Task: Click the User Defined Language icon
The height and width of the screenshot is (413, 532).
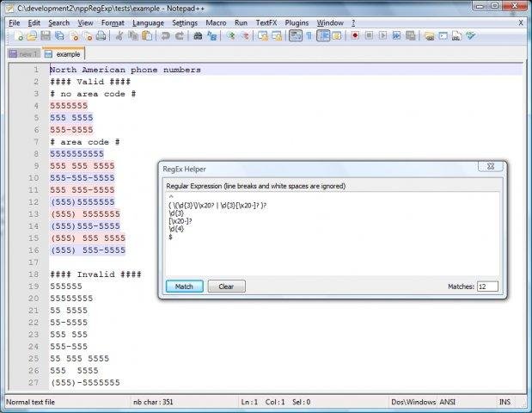Action: pyautogui.click(x=337, y=35)
